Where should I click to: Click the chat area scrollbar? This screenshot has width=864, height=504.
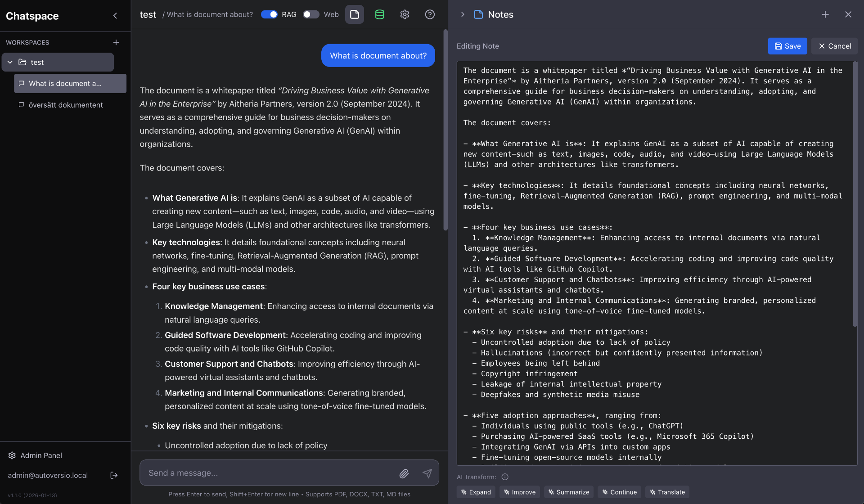(445, 130)
